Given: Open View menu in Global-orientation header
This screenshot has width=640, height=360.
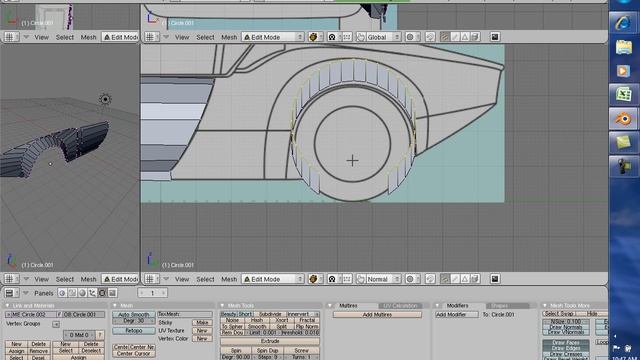Looking at the screenshot, I should click(x=182, y=37).
